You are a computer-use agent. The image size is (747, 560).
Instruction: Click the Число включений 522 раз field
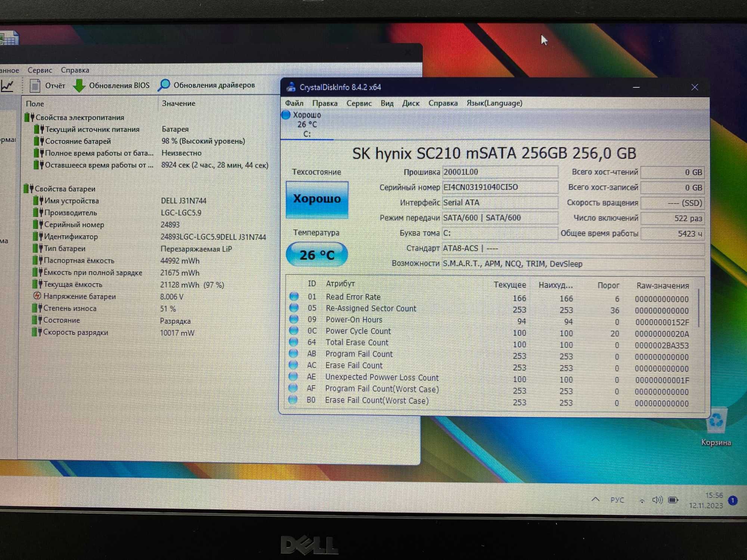673,218
